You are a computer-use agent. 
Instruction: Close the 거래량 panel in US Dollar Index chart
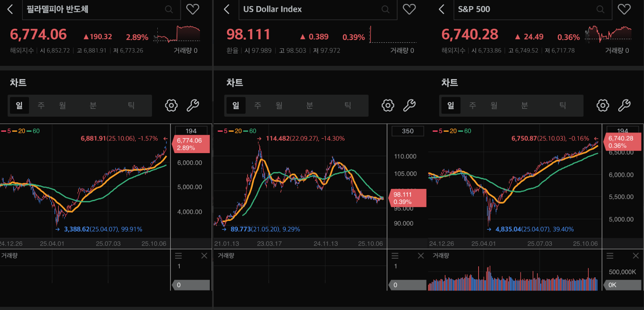(x=421, y=256)
